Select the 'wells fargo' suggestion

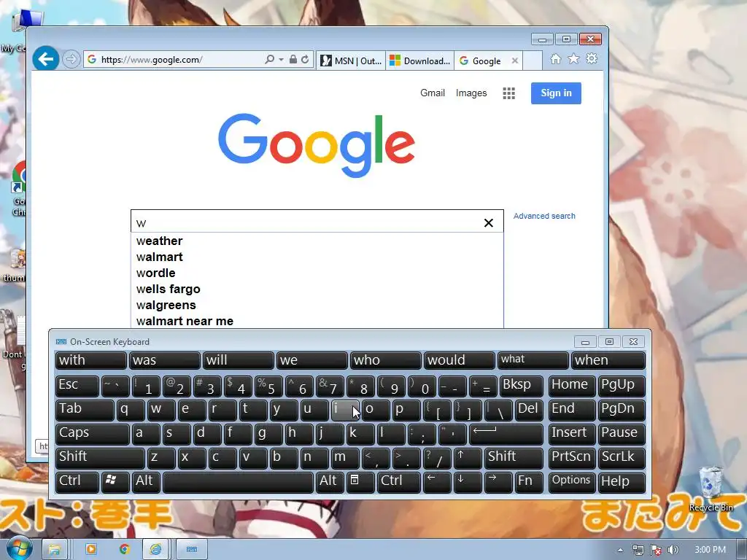click(x=317, y=289)
